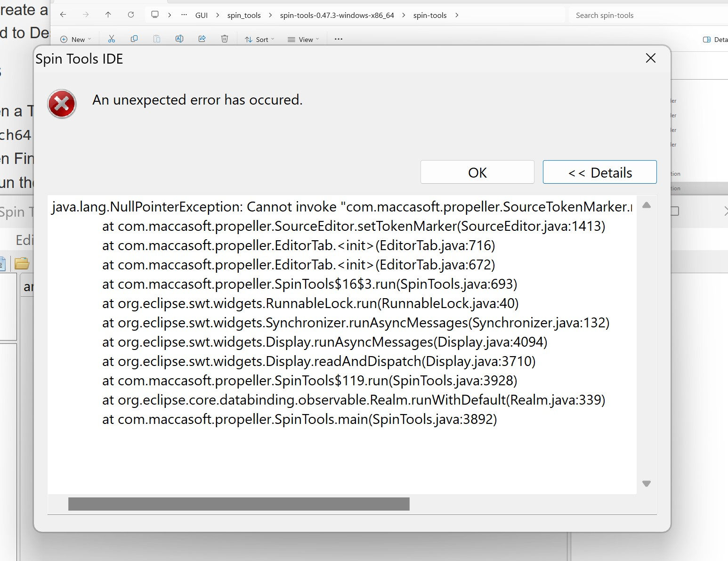Open the spin-tools-0.47.3-windows-x86_64 breadcrumb folder
This screenshot has width=728, height=561.
[337, 16]
